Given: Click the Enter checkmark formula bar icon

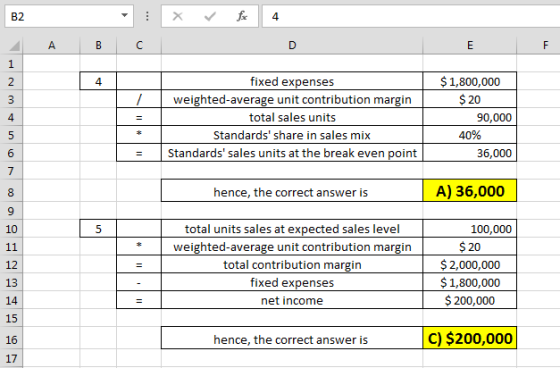Looking at the screenshot, I should pos(210,16).
